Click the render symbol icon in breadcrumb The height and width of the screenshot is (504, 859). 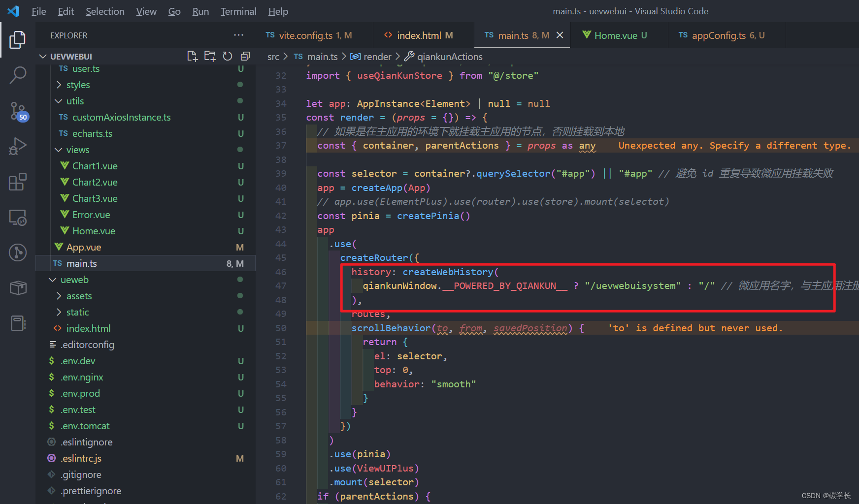(355, 57)
